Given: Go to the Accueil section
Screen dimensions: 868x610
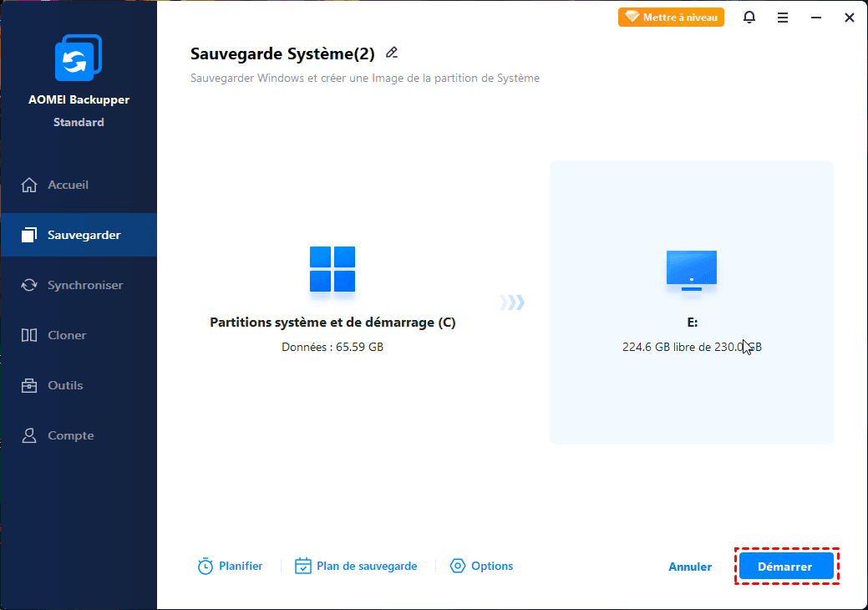Looking at the screenshot, I should click(79, 185).
